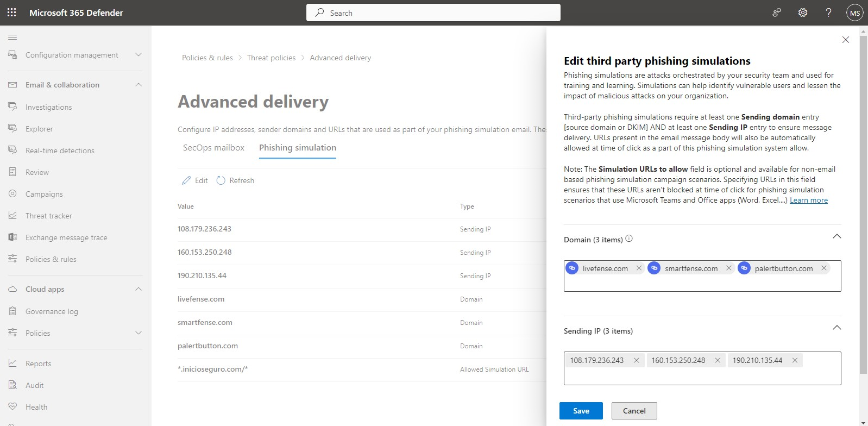Go to Threat policies breadcrumb
The height and width of the screenshot is (426, 868).
(x=272, y=58)
